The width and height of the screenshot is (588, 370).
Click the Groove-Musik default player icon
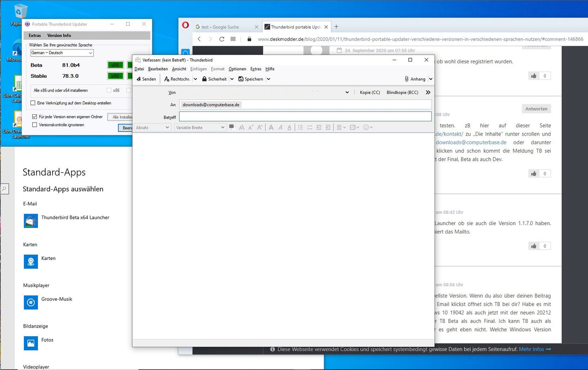click(31, 302)
